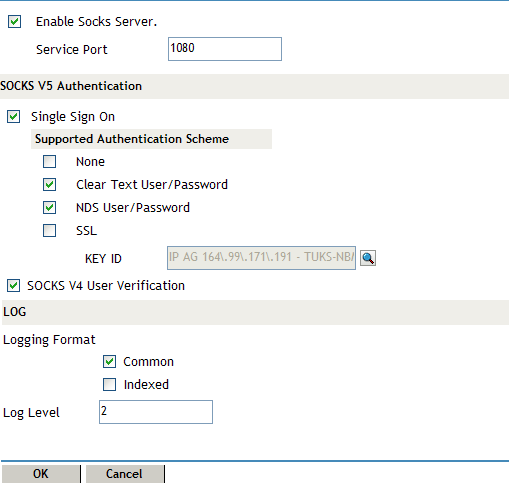
Task: Click the Logging Format label
Action: point(49,340)
